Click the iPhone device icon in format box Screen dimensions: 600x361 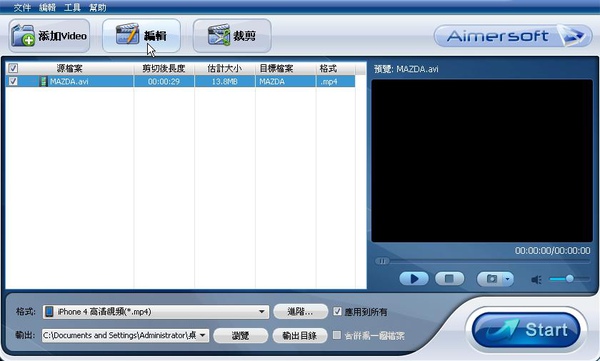(49, 312)
